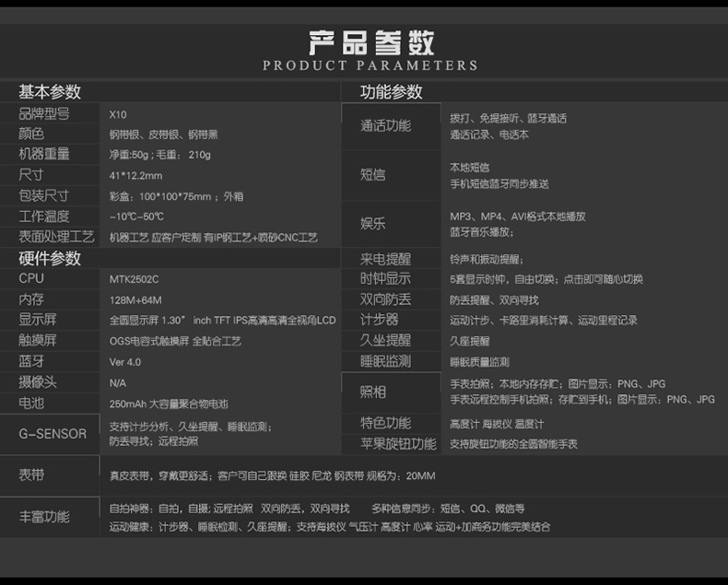
Task: Click the Ver 4.0 bluetooth value
Action: (x=125, y=362)
